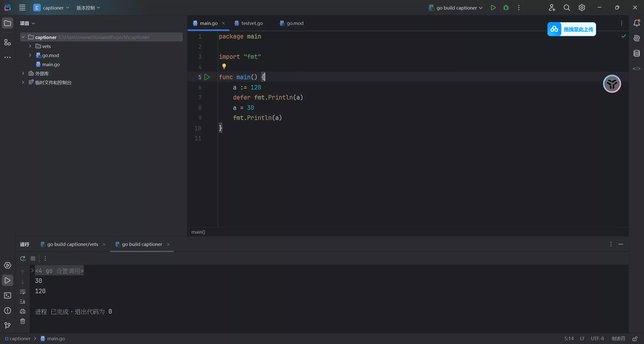This screenshot has width=644, height=344.
Task: Run the go build captioner configuration
Action: click(493, 8)
